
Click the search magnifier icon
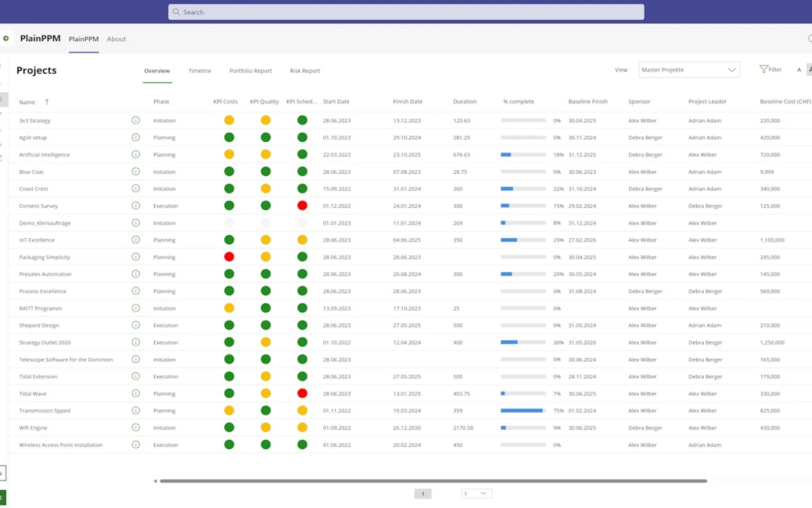pyautogui.click(x=176, y=12)
